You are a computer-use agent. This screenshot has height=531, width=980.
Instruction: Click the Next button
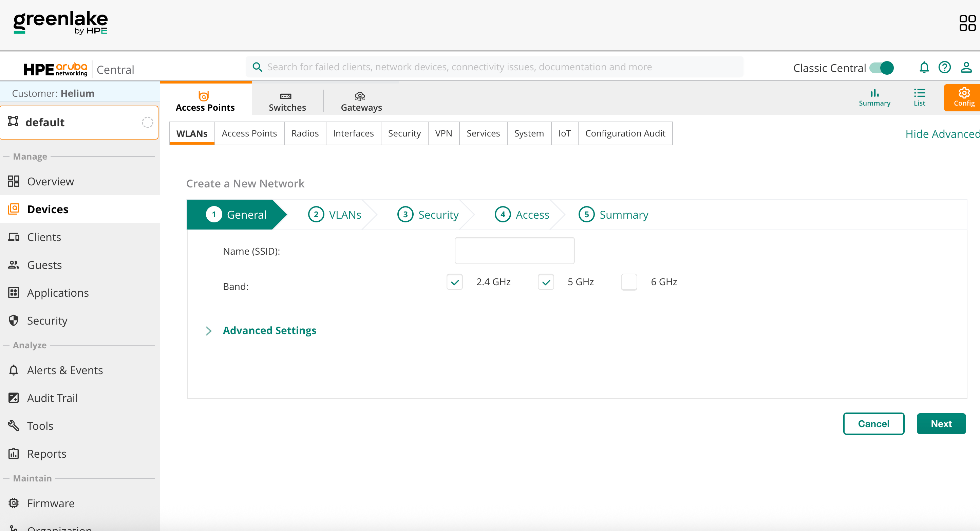pyautogui.click(x=940, y=424)
